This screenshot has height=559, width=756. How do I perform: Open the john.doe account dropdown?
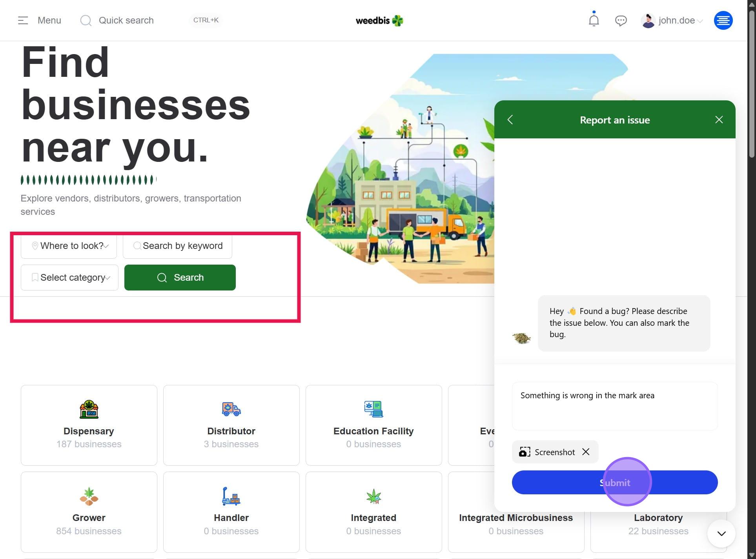tap(672, 20)
